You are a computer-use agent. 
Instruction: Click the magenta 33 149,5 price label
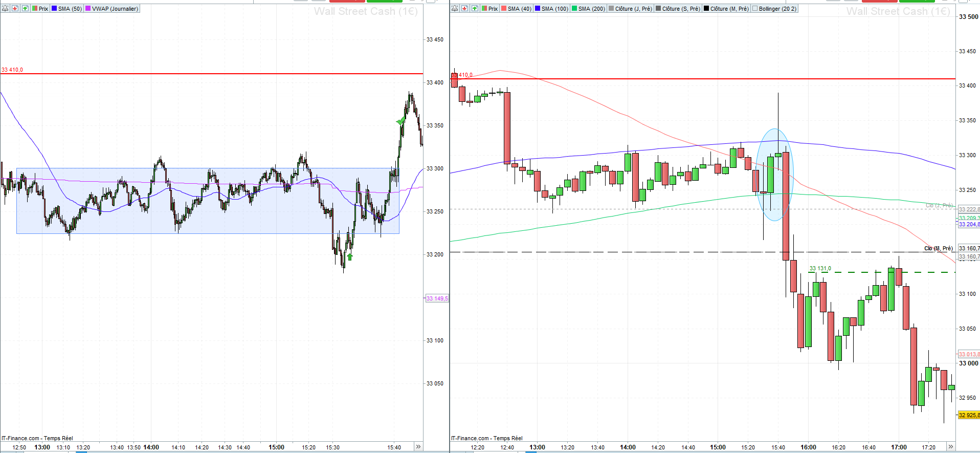[437, 298]
